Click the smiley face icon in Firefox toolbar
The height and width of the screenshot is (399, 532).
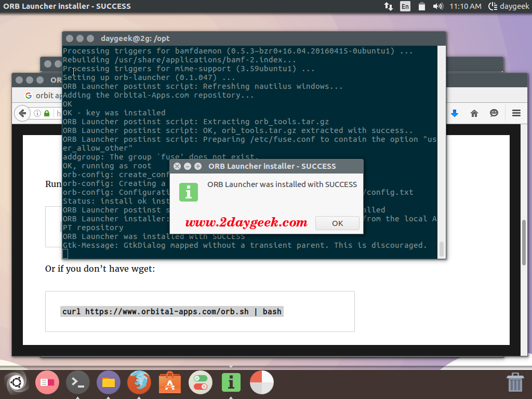pyautogui.click(x=494, y=113)
